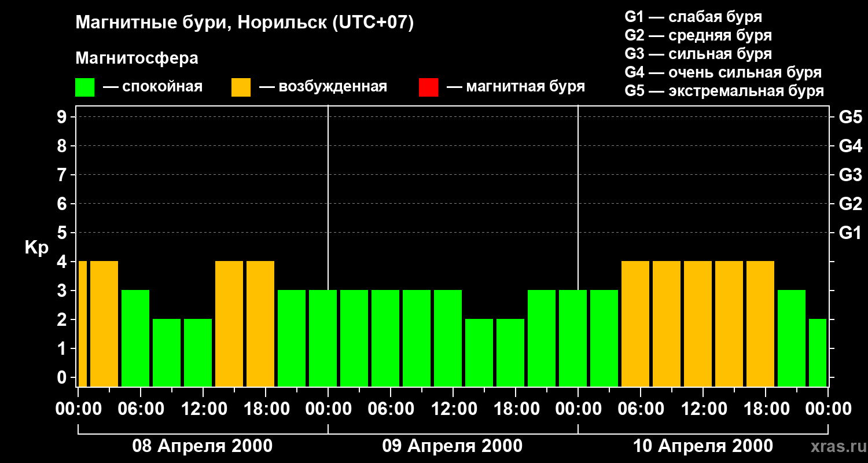Screen dimensions: 868x463
Task: Click the 06:00 time label for 08 April
Action: [x=141, y=409]
